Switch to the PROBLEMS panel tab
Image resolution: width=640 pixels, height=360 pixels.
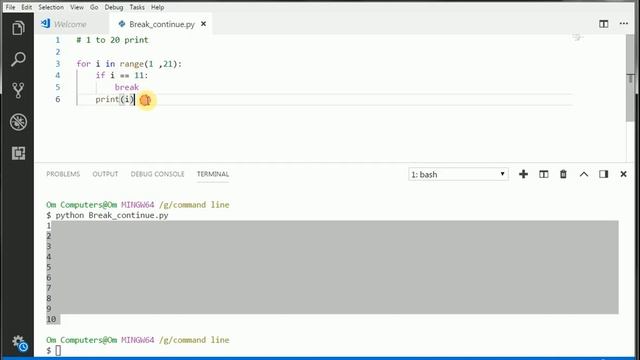point(63,174)
